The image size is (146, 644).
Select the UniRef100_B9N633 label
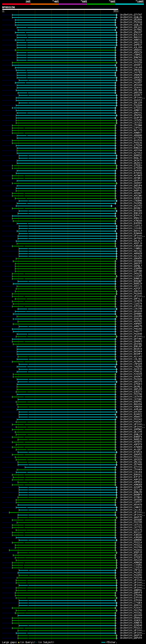[131, 278]
